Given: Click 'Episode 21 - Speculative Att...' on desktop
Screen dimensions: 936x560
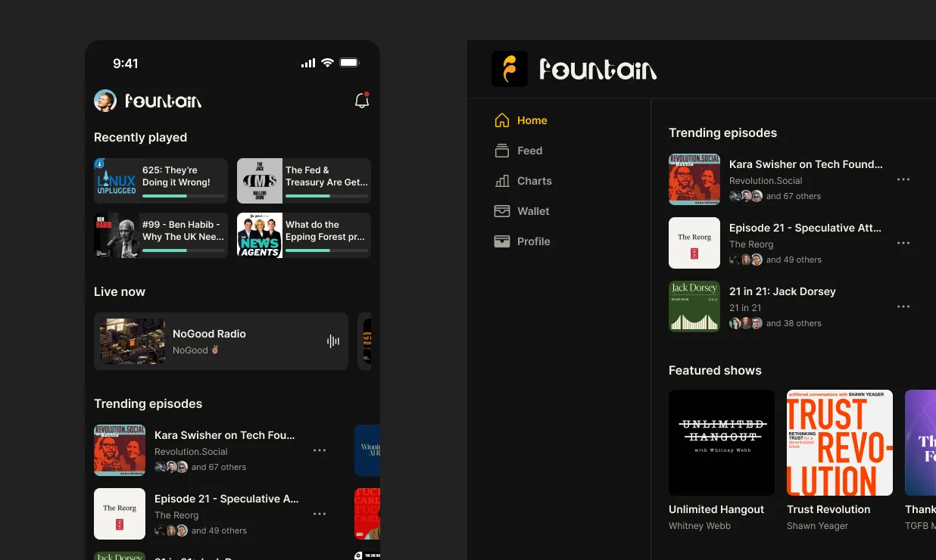Looking at the screenshot, I should click(805, 228).
